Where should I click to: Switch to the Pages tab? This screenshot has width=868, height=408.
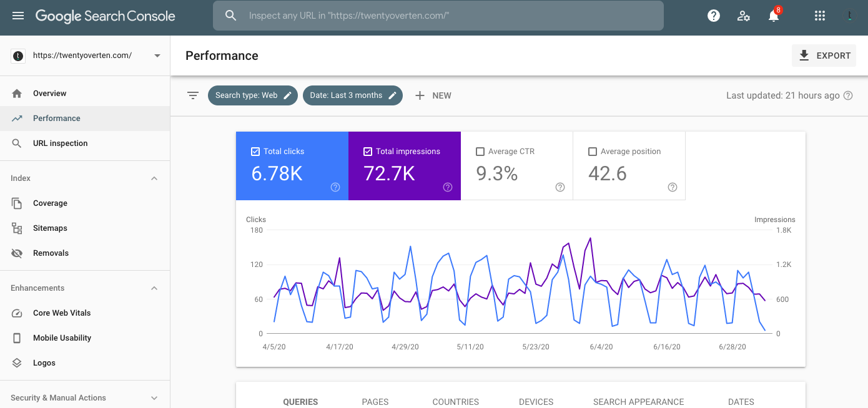375,401
